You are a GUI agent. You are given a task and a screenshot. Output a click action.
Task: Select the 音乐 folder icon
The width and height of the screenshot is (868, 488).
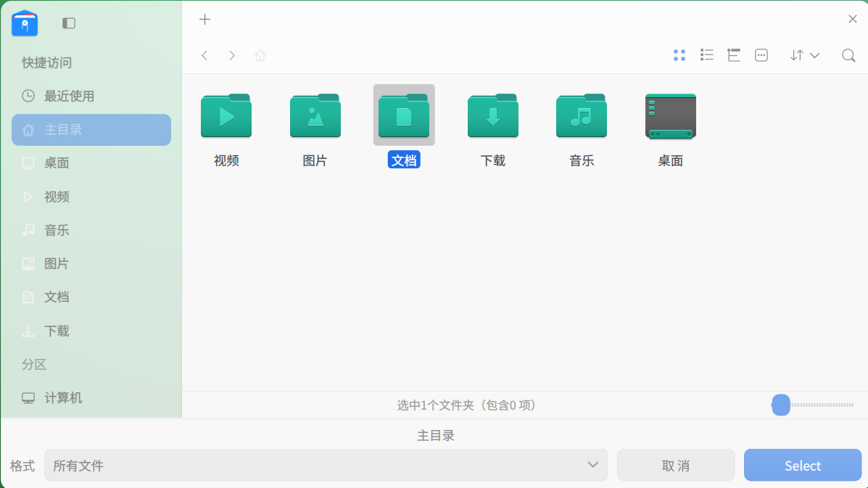point(582,115)
